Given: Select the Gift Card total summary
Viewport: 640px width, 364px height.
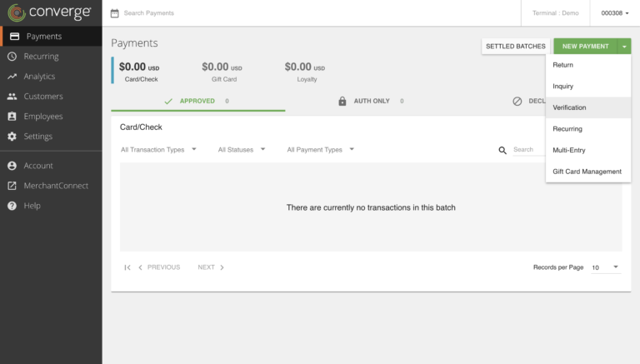Looking at the screenshot, I should [x=222, y=71].
